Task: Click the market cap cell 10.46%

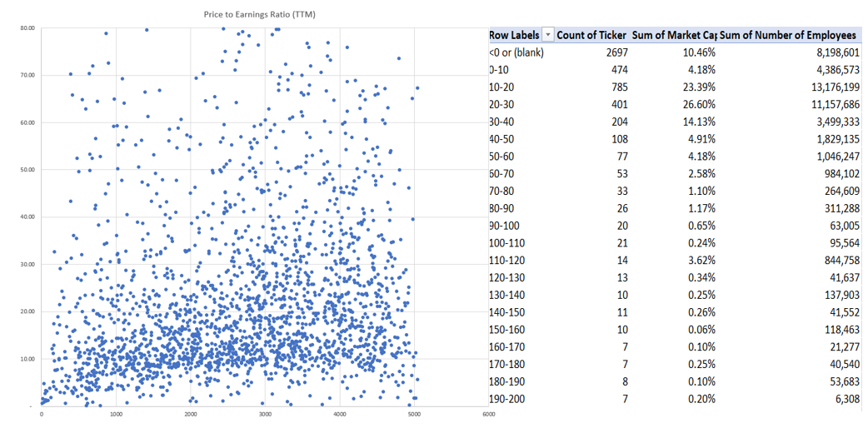Action: pos(697,52)
